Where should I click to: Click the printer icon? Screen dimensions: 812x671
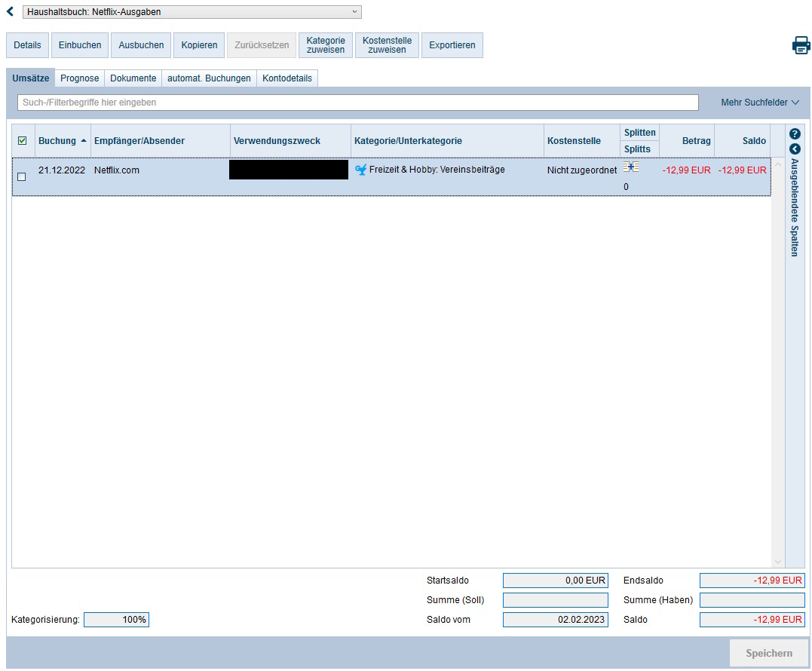coord(801,45)
